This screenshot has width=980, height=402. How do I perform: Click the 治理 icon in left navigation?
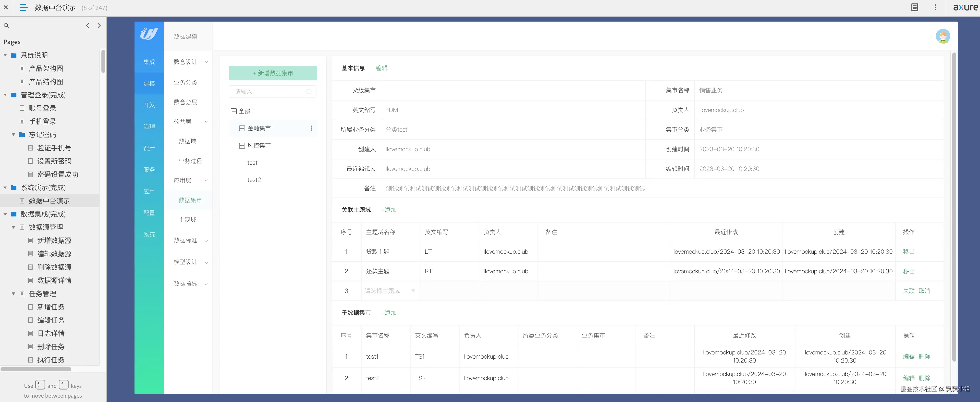click(149, 126)
